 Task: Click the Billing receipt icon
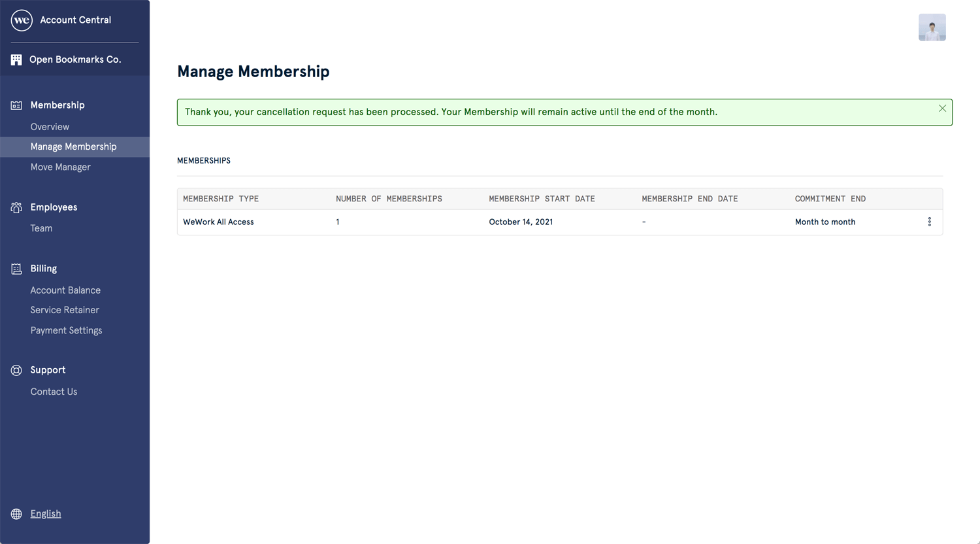pyautogui.click(x=16, y=269)
